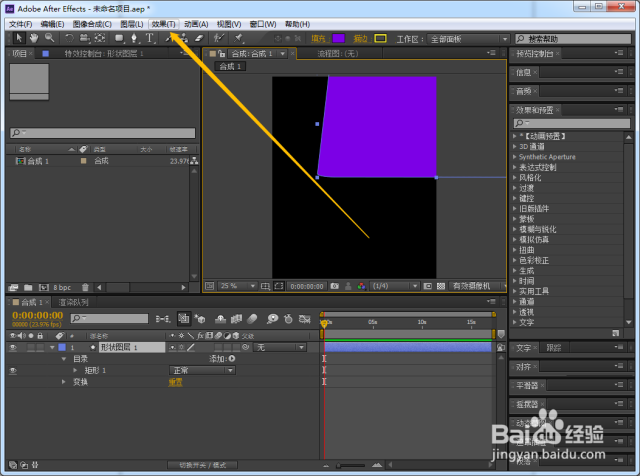Expand the 色彩校正 effects category
This screenshot has width=640, height=476.
pos(515,260)
